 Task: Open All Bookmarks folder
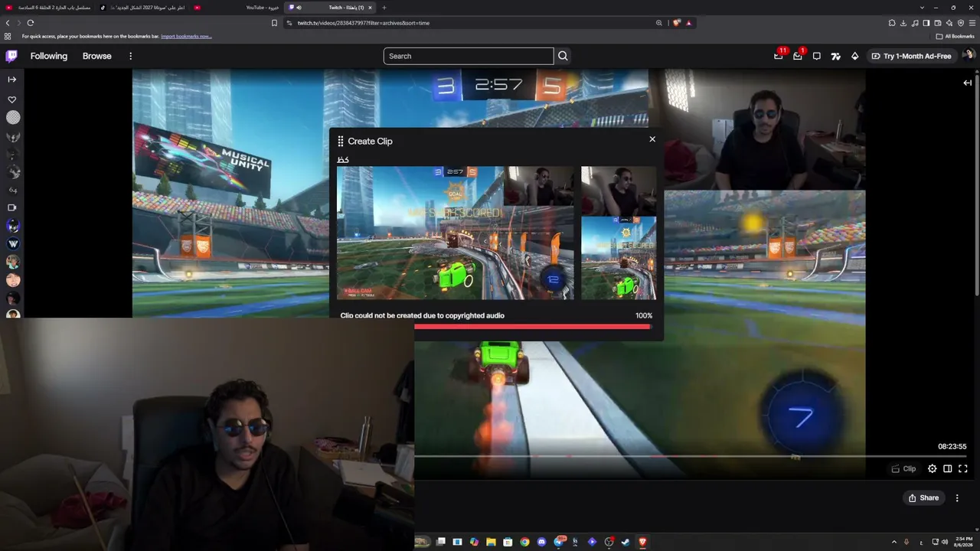click(x=955, y=36)
